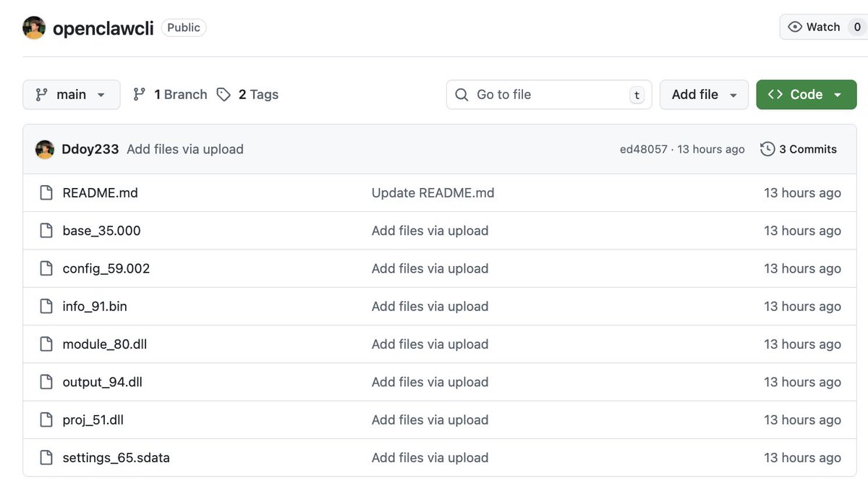Open the README.md file

click(101, 193)
